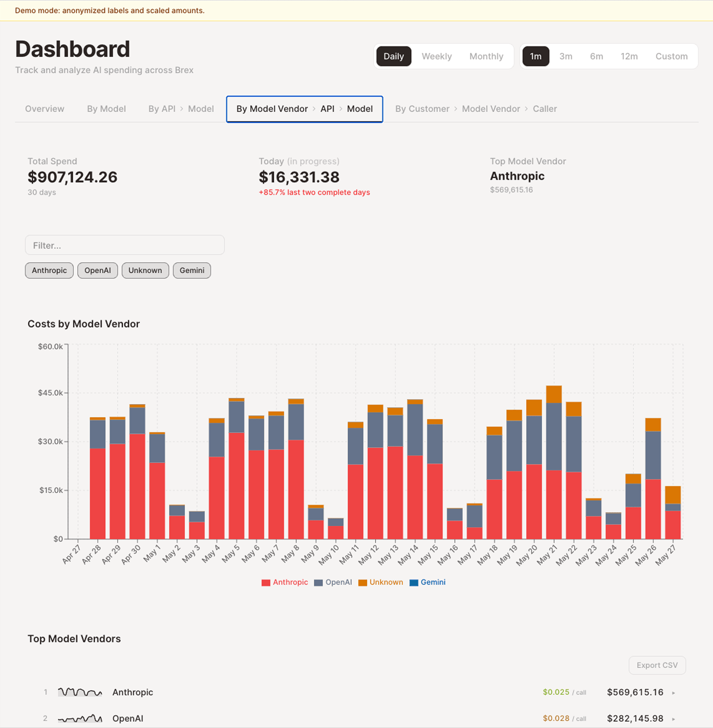Screen dimensions: 713x728
Task: Click the Apr 28 bar in the chart
Action: click(x=97, y=478)
